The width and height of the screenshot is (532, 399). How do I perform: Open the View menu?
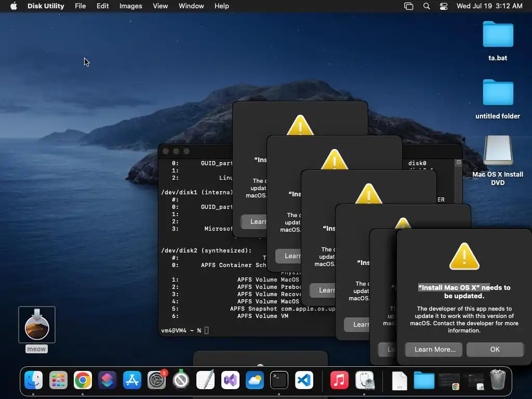click(x=160, y=6)
